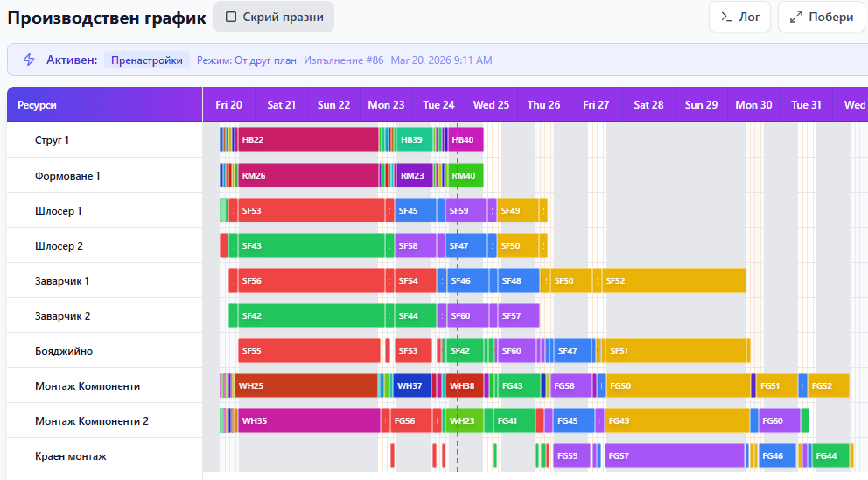
Task: Toggle the Скрий празни checkbox
Action: [231, 17]
